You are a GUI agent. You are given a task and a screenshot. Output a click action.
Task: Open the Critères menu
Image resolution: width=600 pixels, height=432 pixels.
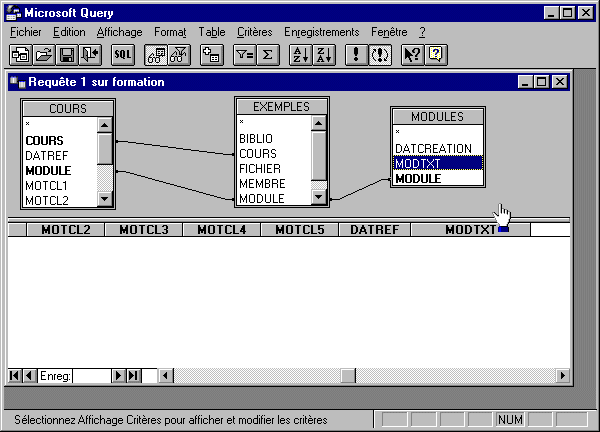coord(254,32)
